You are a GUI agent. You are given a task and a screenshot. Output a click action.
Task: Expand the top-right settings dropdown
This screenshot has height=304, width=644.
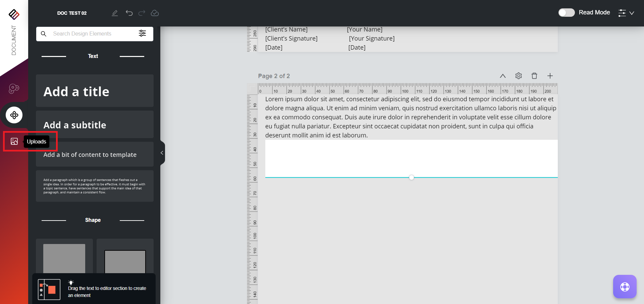pos(626,13)
